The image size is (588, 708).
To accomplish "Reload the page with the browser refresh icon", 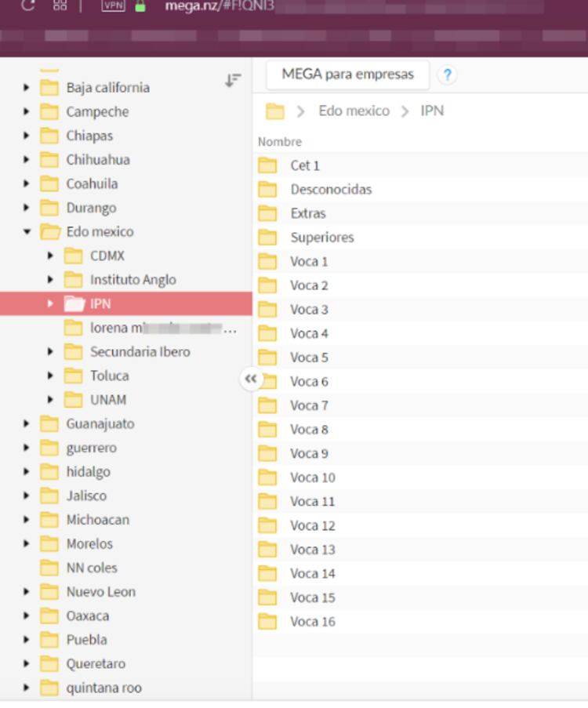I will (x=28, y=5).
